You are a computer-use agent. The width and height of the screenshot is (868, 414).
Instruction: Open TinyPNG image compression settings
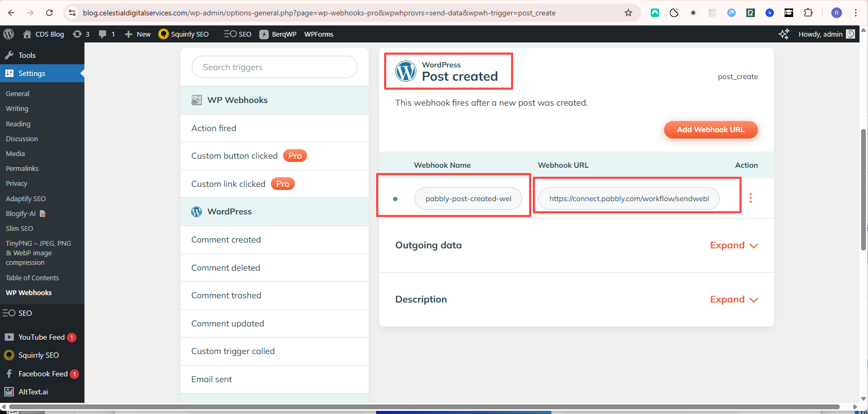tap(38, 253)
